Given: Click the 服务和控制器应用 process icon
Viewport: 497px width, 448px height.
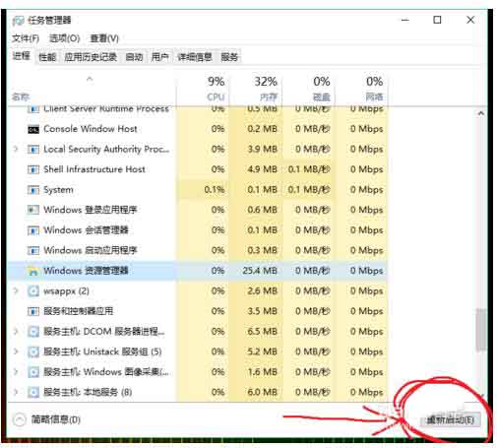Looking at the screenshot, I should click(33, 311).
